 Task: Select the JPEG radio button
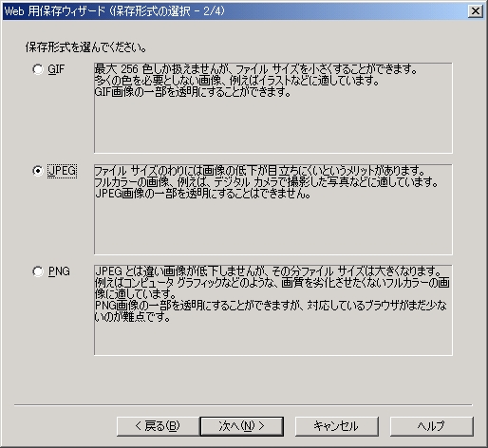coord(38,171)
